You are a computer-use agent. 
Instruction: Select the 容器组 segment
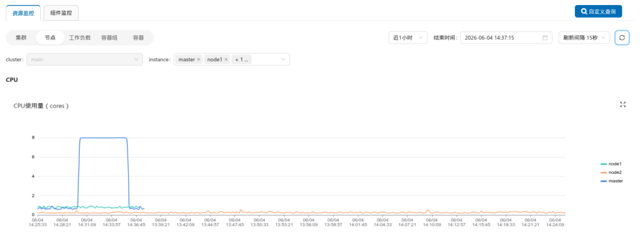click(x=109, y=37)
